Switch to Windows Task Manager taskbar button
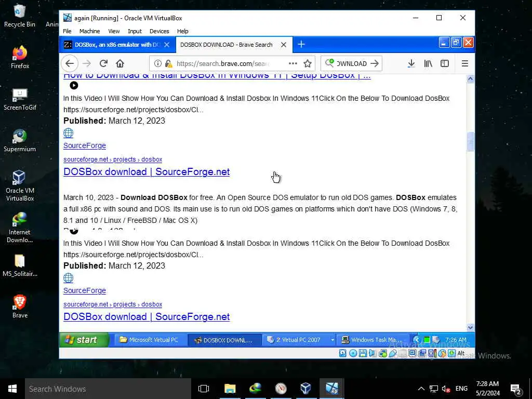532x399 pixels. (x=373, y=340)
